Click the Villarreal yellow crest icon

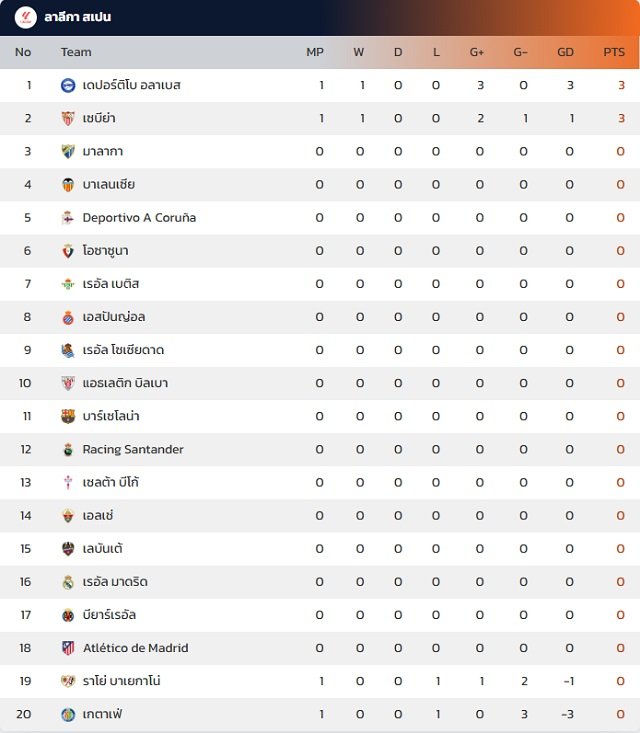tap(68, 615)
